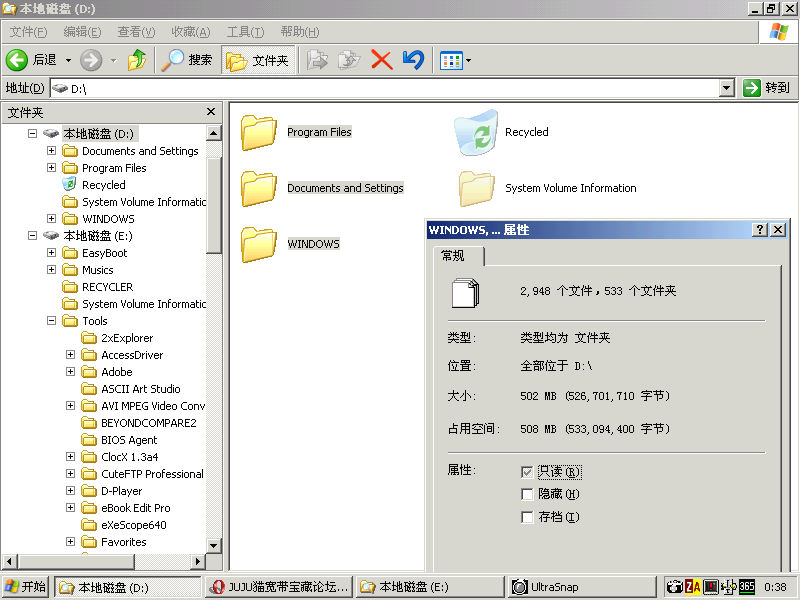Toggle the Read-only (只读) checkbox
This screenshot has height=600, width=800.
click(x=527, y=472)
